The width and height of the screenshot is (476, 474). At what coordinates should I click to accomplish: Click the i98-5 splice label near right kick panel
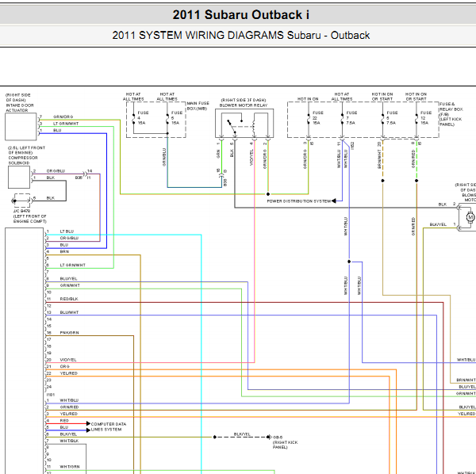[277, 438]
